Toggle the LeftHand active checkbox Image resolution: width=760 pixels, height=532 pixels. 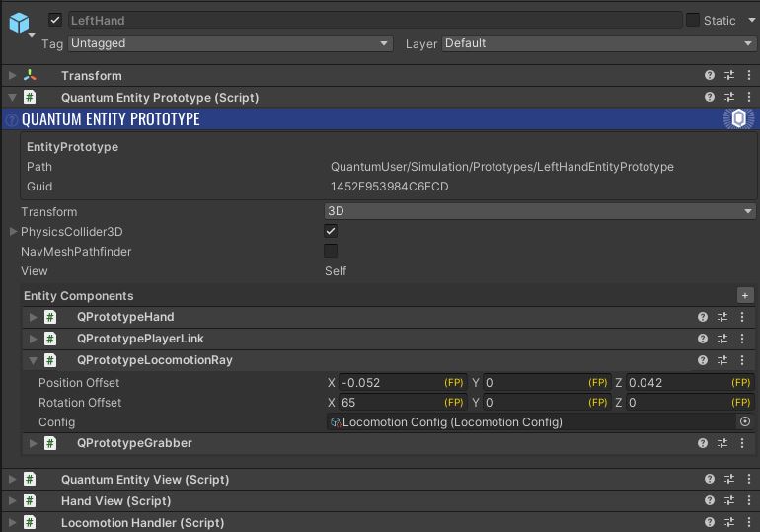(55, 20)
